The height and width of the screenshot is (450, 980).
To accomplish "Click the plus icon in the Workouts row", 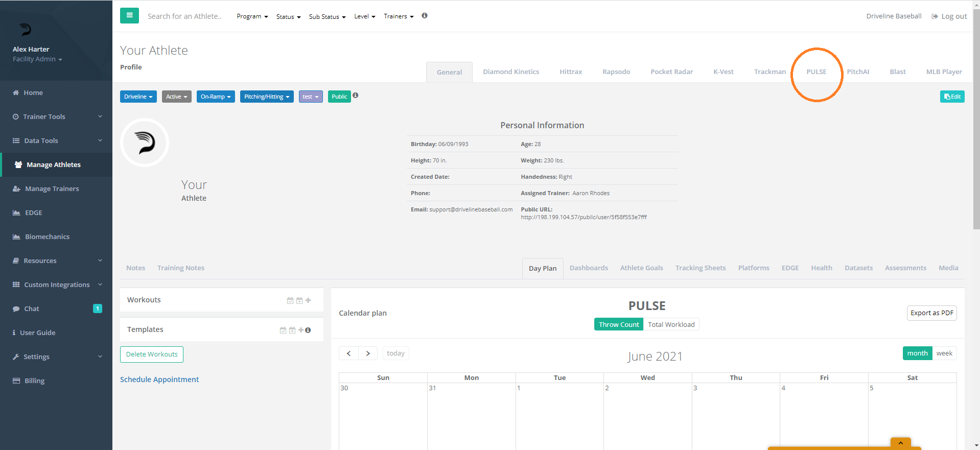I will pyautogui.click(x=308, y=300).
